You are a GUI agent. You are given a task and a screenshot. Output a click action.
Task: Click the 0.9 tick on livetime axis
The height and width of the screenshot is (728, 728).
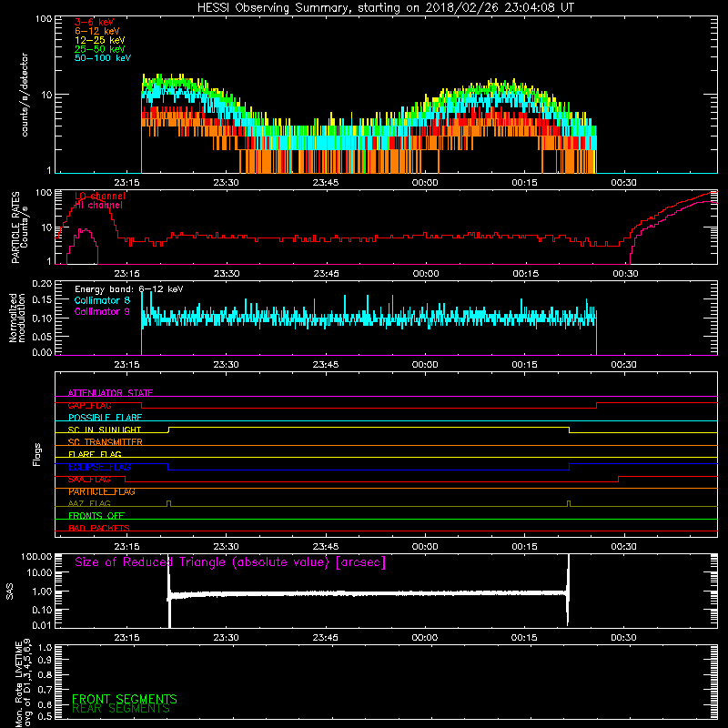(45, 661)
